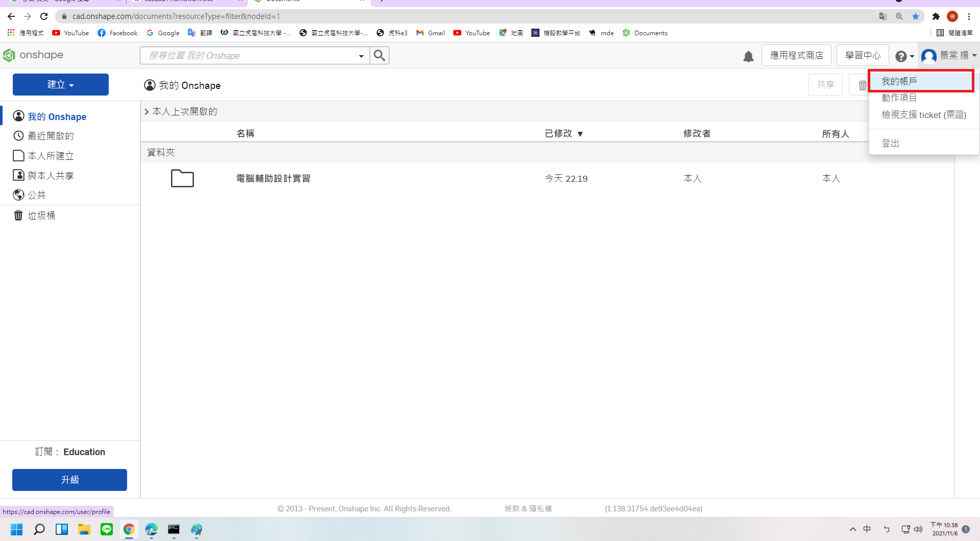Open 公共 documents in sidebar
The height and width of the screenshot is (541, 980).
coord(30,195)
